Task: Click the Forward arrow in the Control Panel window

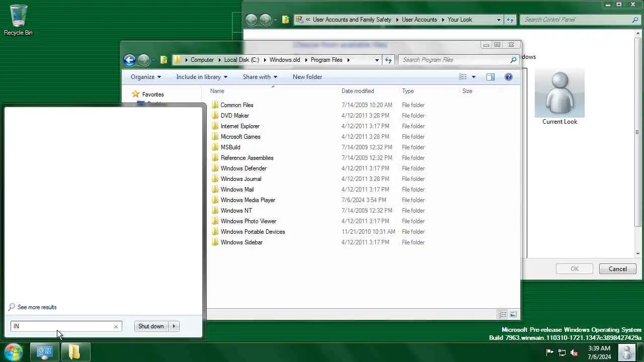Action: 265,20
